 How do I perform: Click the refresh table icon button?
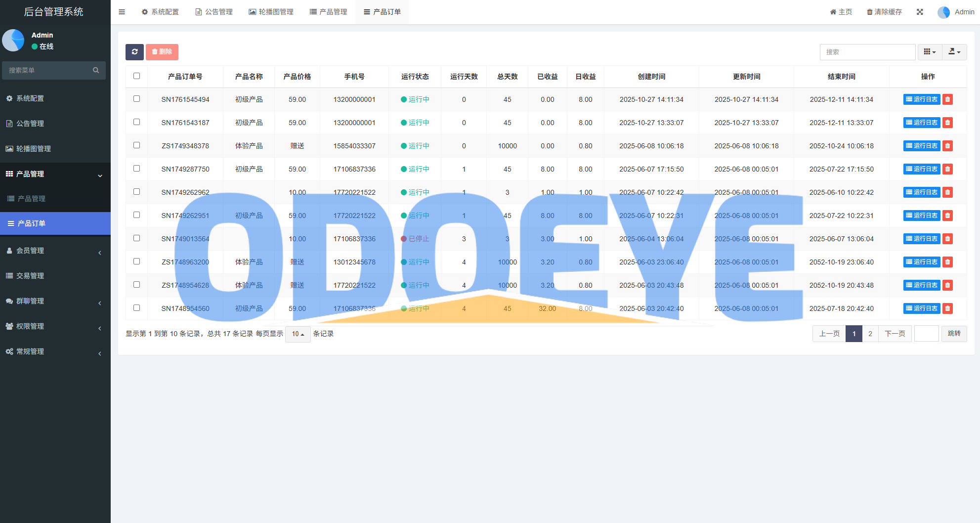(134, 52)
